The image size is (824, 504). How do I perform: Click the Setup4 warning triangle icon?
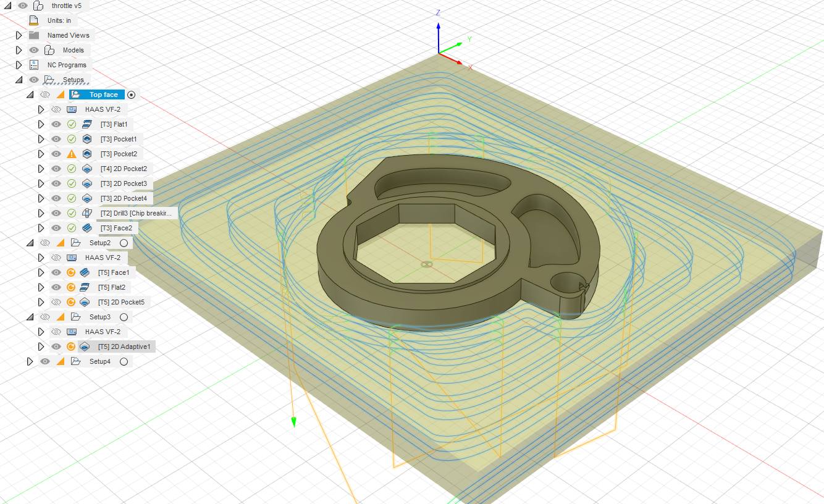[x=61, y=361]
